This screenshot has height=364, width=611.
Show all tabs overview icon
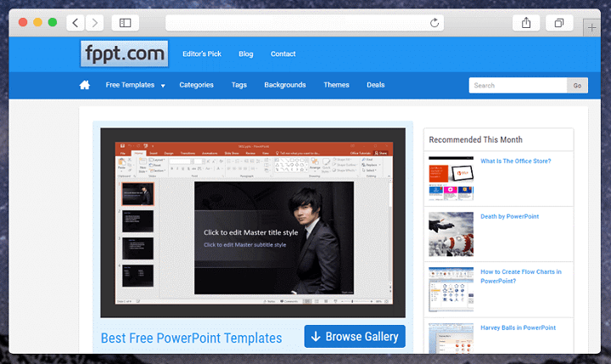[x=559, y=23]
